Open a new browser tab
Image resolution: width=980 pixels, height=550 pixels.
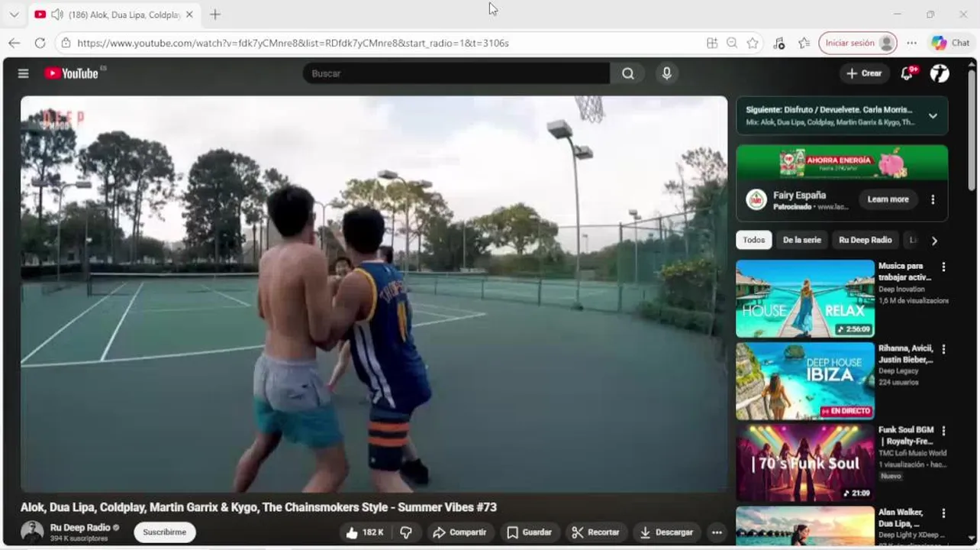coord(215,15)
